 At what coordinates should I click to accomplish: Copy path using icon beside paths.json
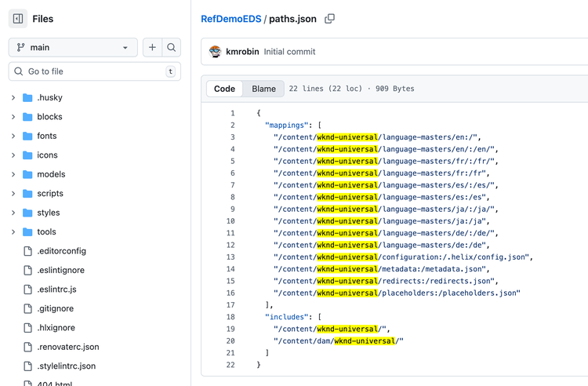click(329, 19)
